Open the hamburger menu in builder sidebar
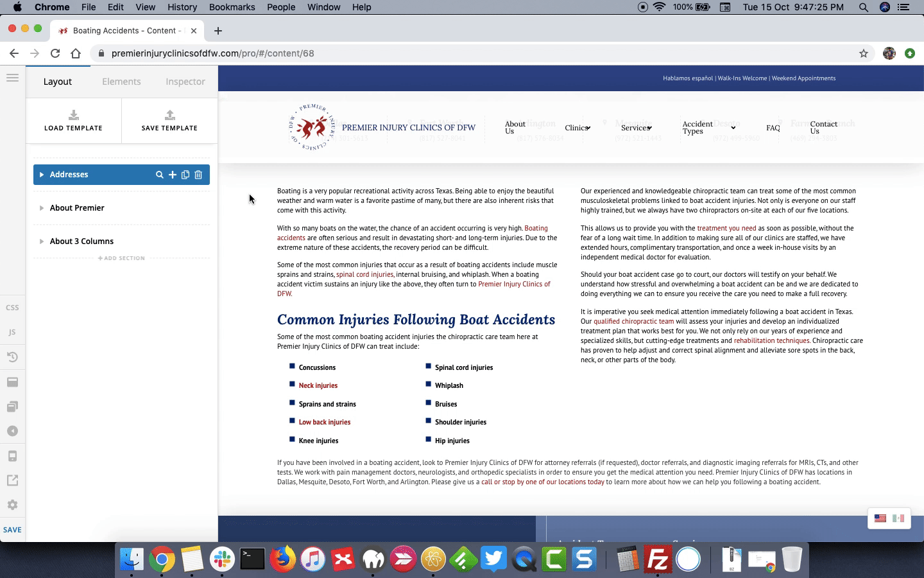924x578 pixels. coord(12,78)
